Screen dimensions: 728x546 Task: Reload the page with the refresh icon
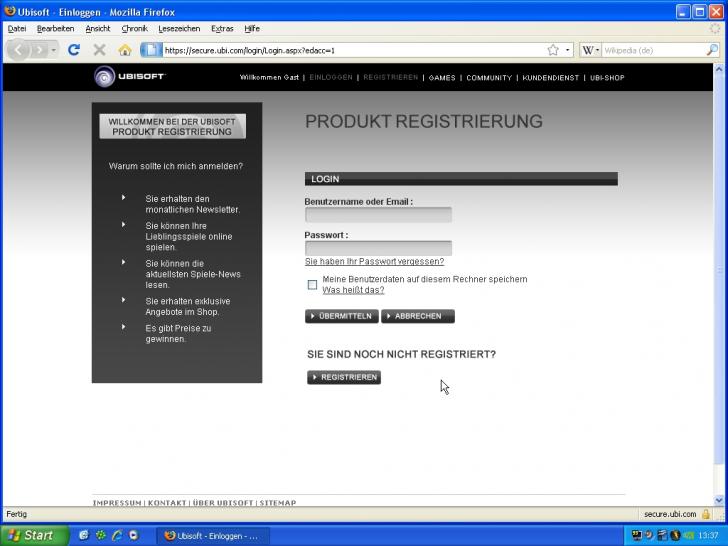point(74,50)
